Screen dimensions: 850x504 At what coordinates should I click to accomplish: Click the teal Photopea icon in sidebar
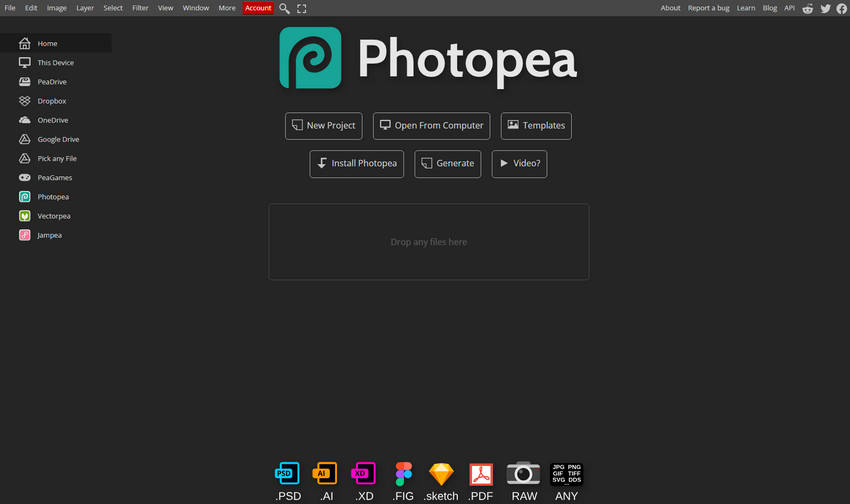coord(24,197)
